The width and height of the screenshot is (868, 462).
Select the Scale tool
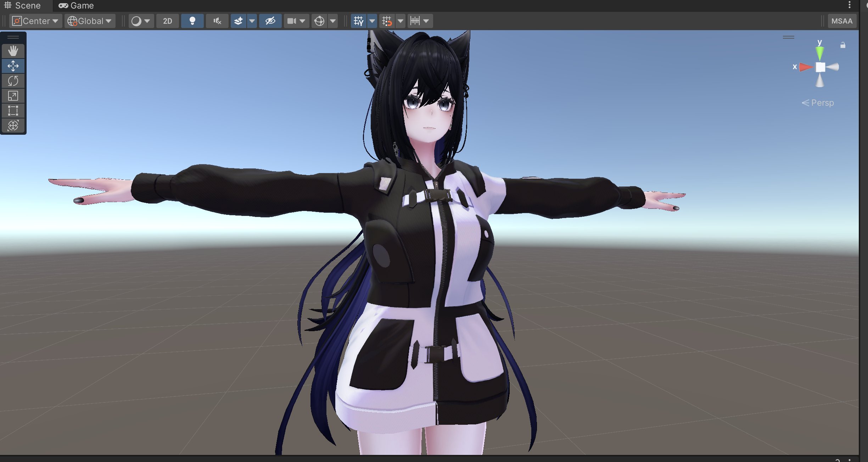[13, 96]
